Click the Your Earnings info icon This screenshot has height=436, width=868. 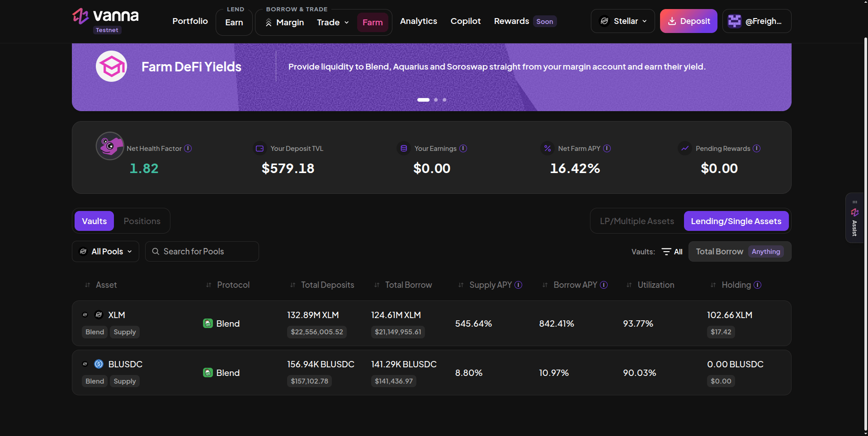(463, 149)
